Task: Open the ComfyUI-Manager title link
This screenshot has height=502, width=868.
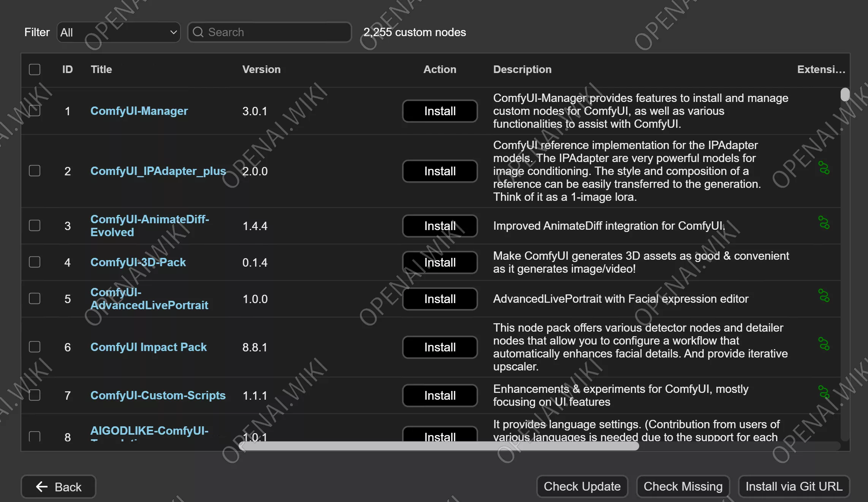Action: tap(139, 111)
